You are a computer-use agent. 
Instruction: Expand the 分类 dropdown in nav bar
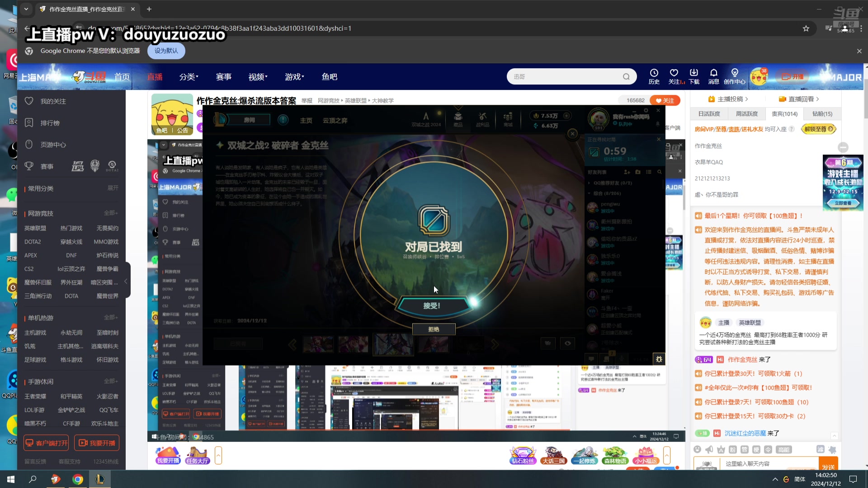189,77
